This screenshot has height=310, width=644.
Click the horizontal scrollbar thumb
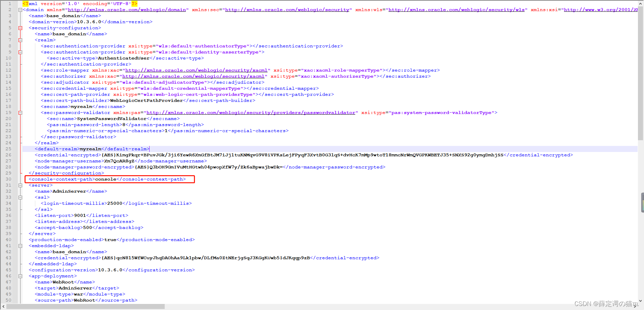click(86, 307)
